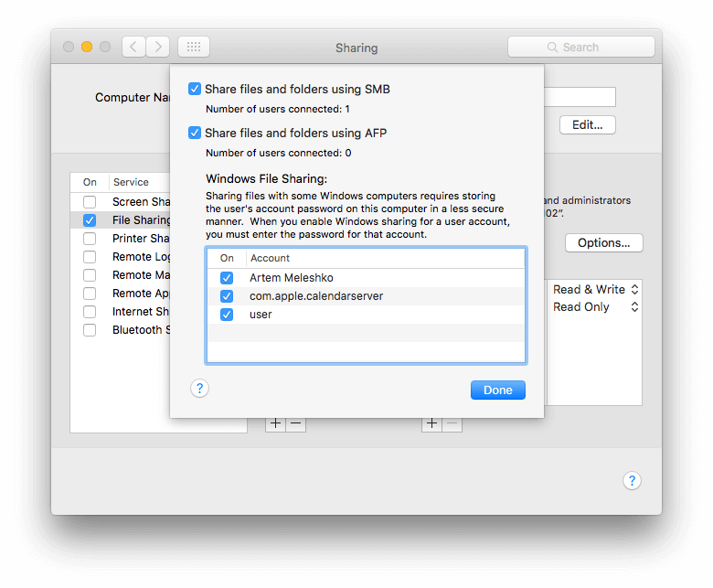Add a shared folder with the plus button
Viewport: 713px width, 588px height.
[x=275, y=423]
